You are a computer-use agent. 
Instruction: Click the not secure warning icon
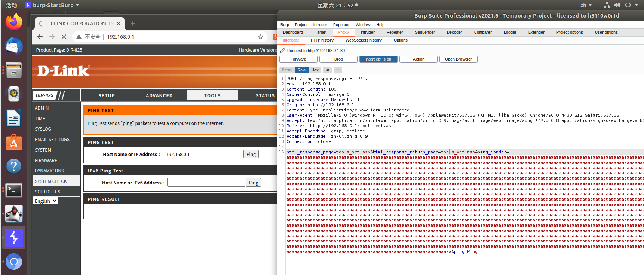[x=79, y=37]
